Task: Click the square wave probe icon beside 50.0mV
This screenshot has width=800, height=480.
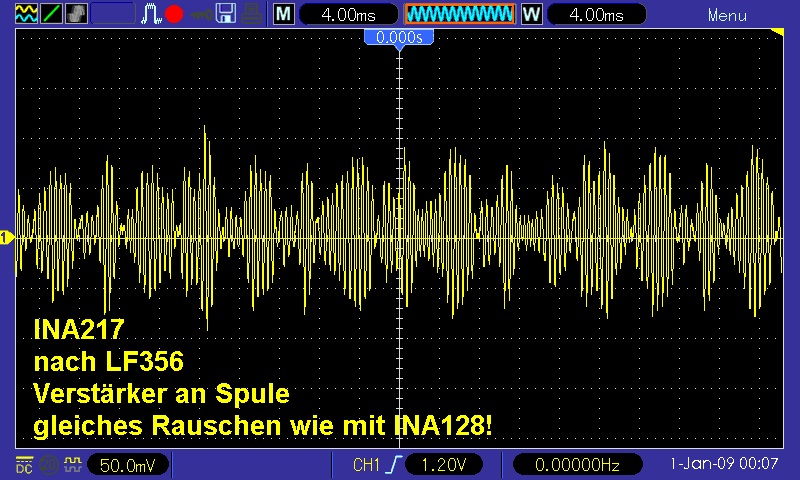Action: click(73, 464)
